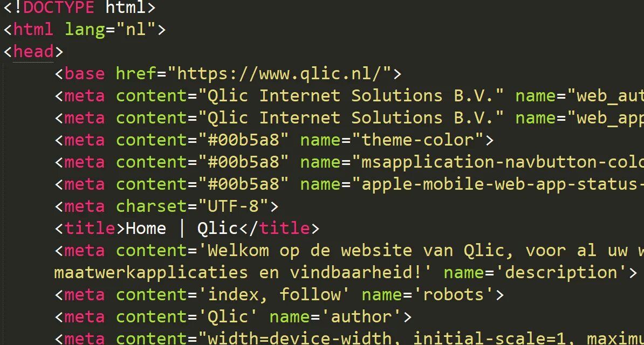This screenshot has width=644, height=345.
Task: Click the closing title tag
Action: tap(279, 229)
